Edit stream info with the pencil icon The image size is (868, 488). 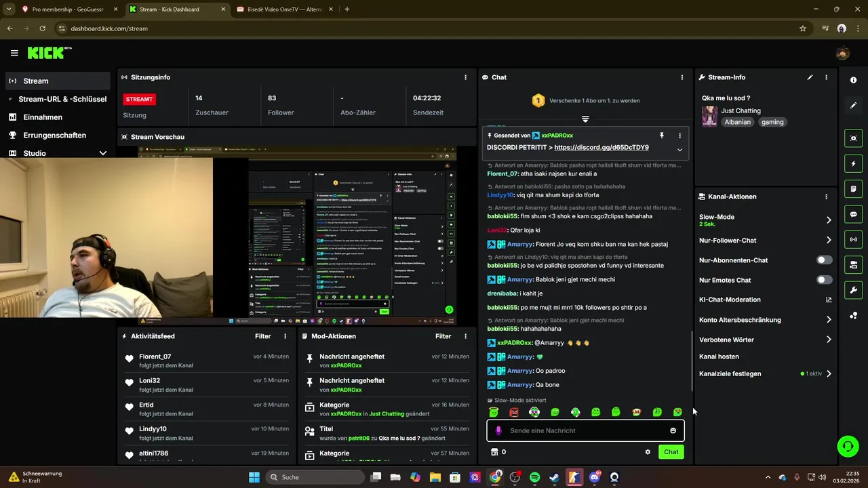point(810,77)
